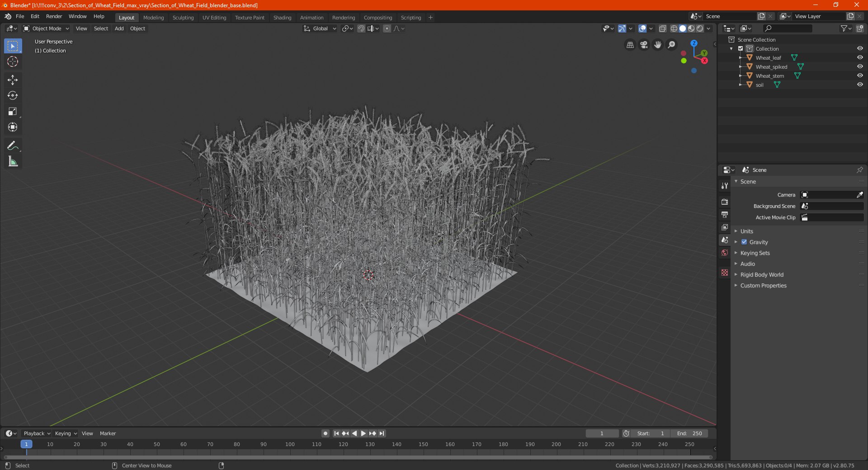Activate the 3D Cursor tool

click(13, 62)
